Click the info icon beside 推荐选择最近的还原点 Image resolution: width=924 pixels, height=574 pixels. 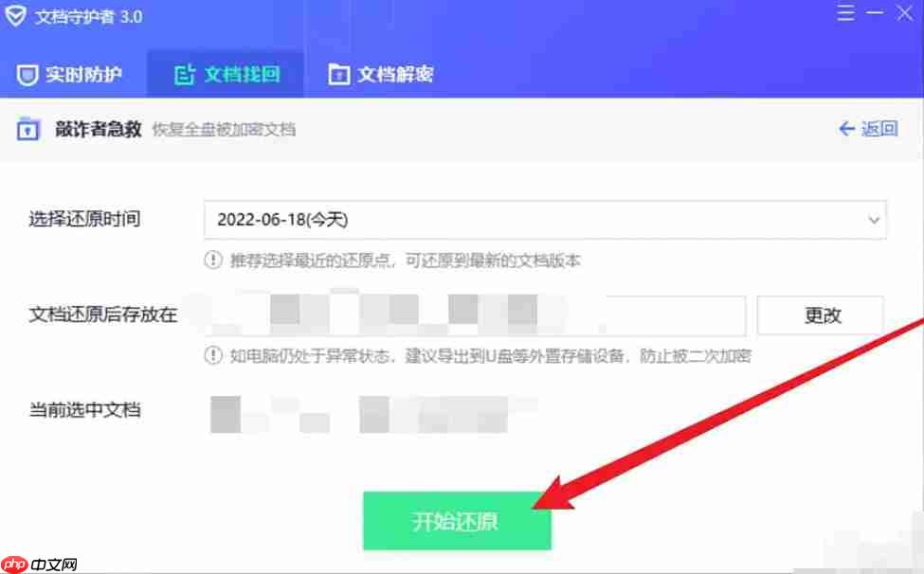212,260
